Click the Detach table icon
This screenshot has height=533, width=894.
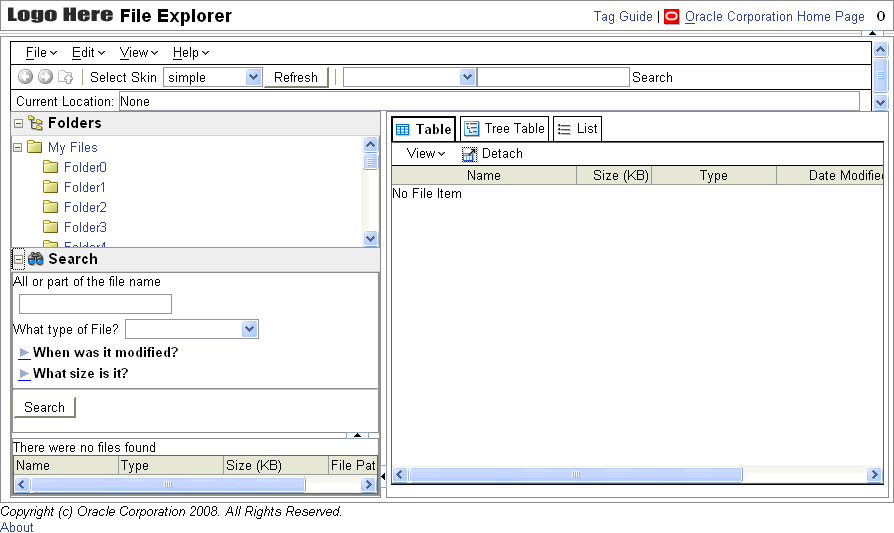tap(469, 154)
